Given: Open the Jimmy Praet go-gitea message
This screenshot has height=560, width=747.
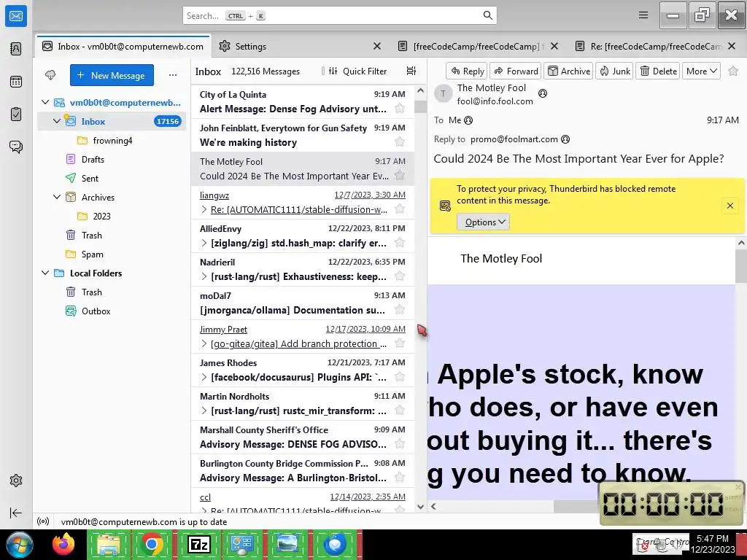Looking at the screenshot, I should click(x=303, y=336).
